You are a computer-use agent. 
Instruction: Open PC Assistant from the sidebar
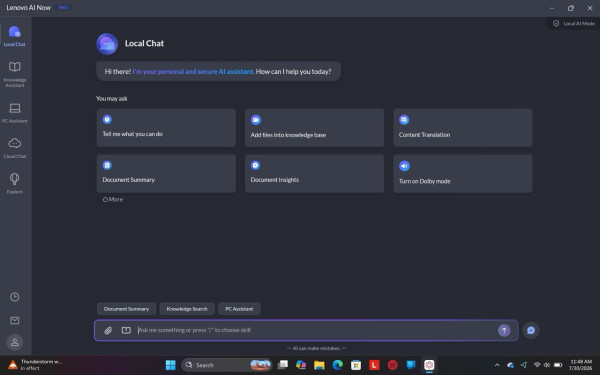tap(15, 113)
